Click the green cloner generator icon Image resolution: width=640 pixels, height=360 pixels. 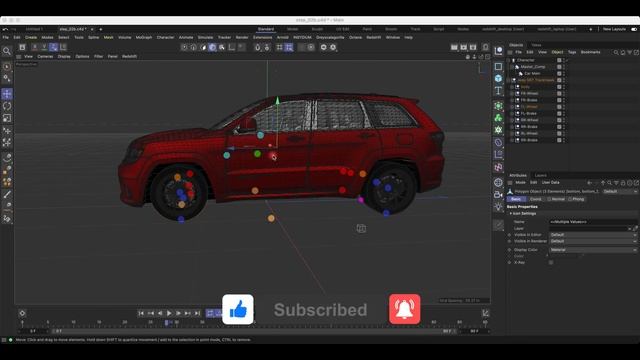pos(498,118)
